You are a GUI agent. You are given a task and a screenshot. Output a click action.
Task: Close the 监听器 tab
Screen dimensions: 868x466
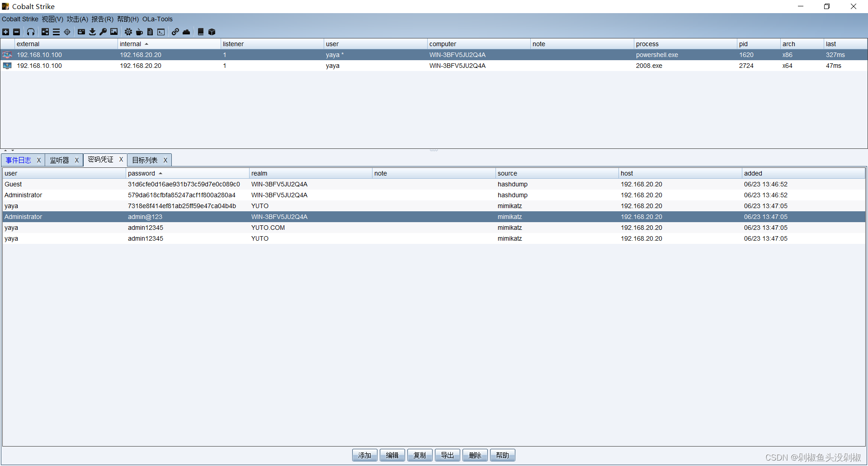point(77,160)
